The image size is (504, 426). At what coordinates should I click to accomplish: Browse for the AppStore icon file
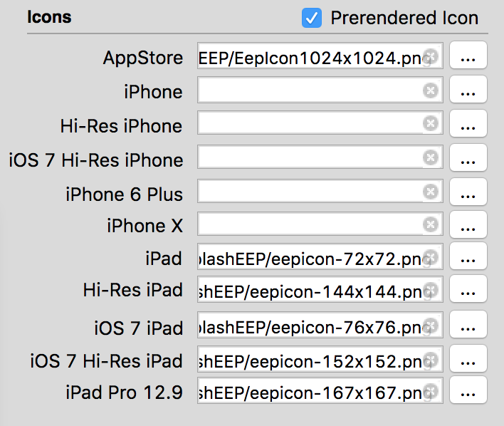click(x=468, y=56)
